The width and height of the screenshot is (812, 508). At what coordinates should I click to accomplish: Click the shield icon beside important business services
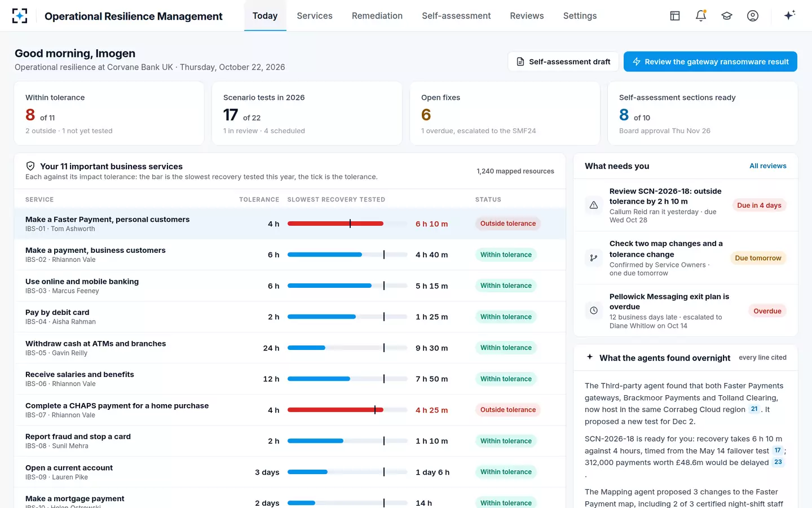click(x=30, y=166)
